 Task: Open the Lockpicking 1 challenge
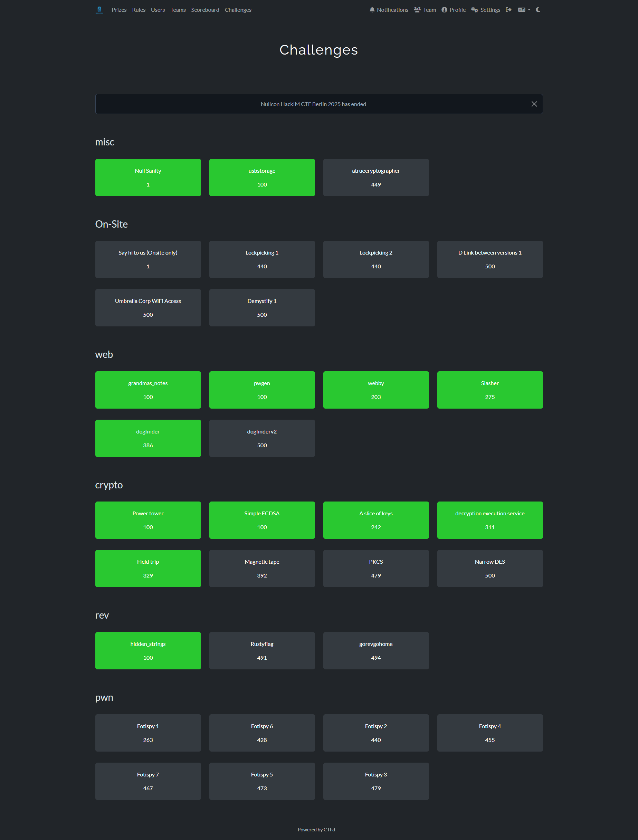click(262, 259)
